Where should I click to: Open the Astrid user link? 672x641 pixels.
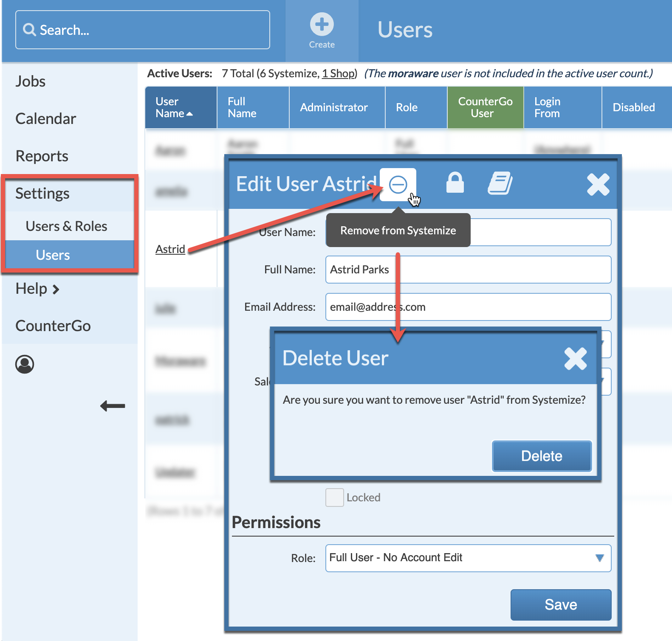click(x=170, y=249)
